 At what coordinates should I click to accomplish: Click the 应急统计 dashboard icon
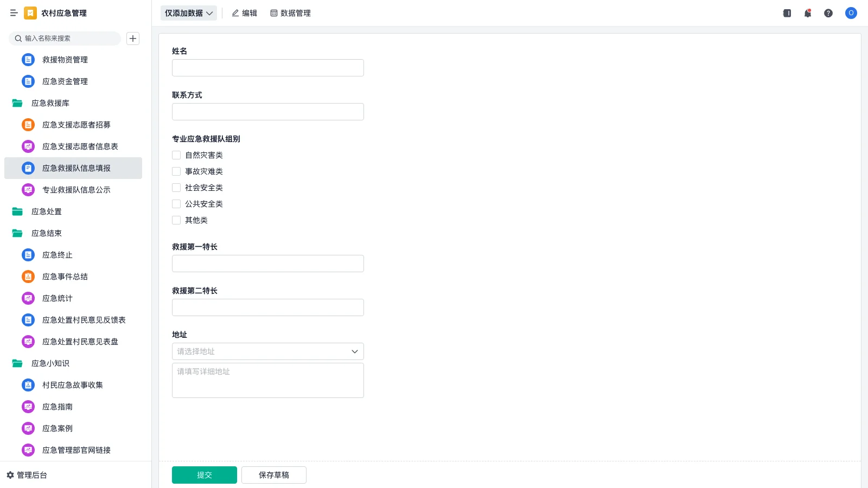(x=28, y=298)
